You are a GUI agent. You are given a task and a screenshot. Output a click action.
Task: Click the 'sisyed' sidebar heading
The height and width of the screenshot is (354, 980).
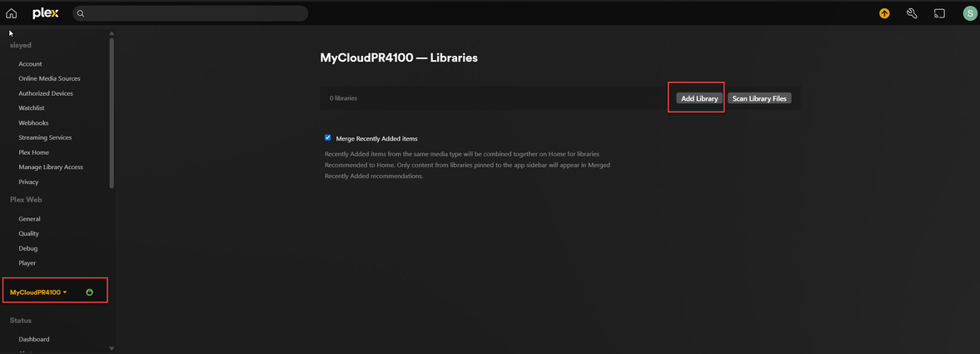21,45
